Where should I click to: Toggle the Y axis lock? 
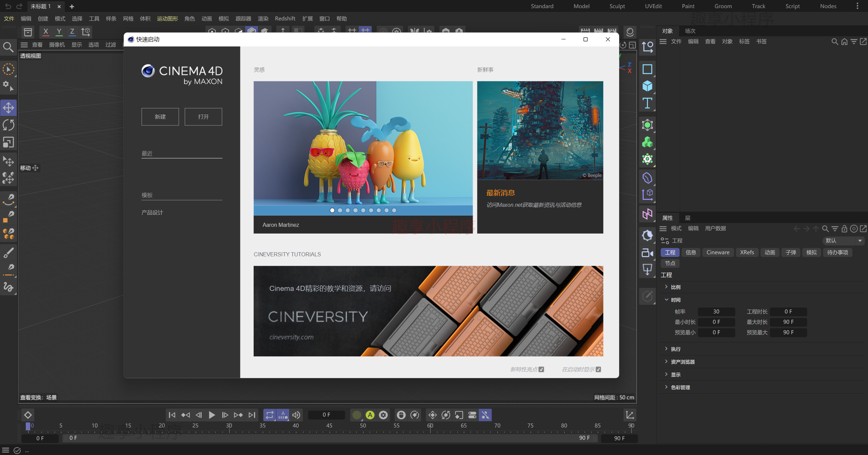59,32
